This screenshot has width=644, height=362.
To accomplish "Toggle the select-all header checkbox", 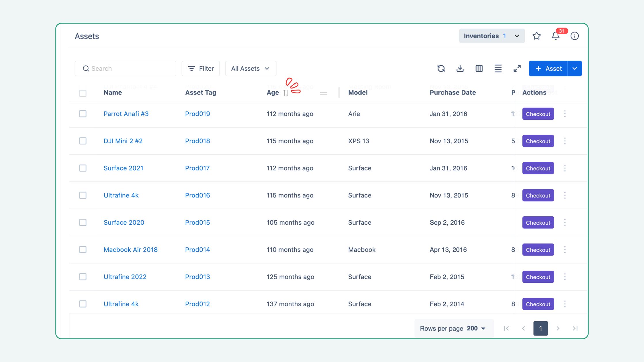I will pos(83,93).
